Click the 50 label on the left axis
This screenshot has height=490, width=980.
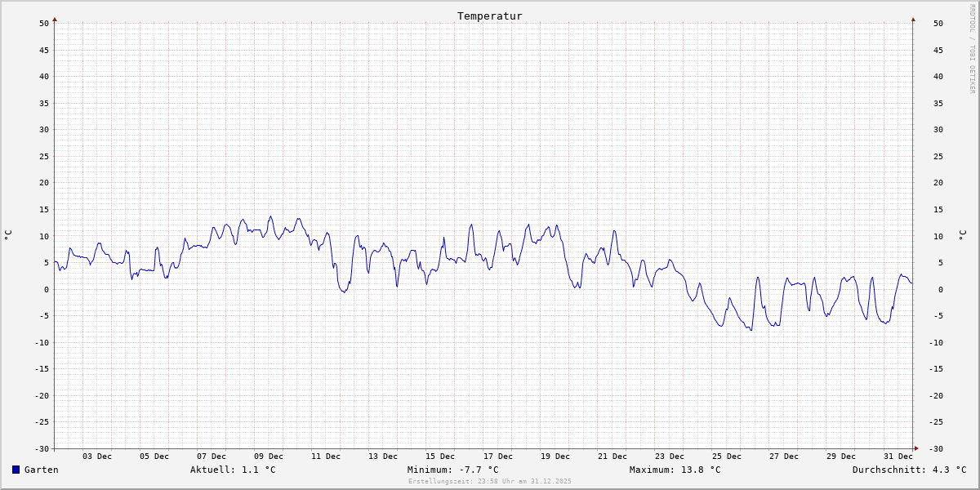(44, 24)
